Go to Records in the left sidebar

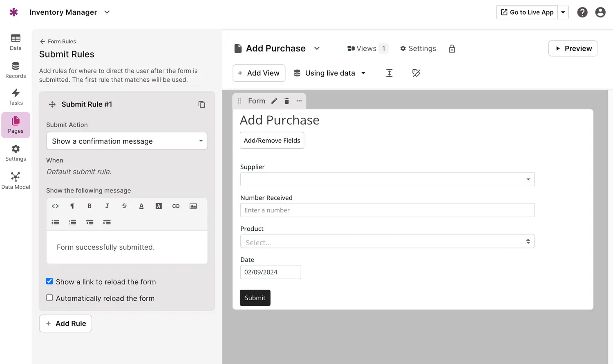click(16, 70)
